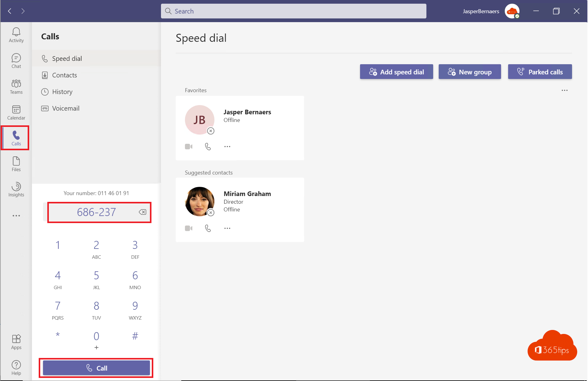Click the New group button
588x381 pixels.
tap(470, 72)
